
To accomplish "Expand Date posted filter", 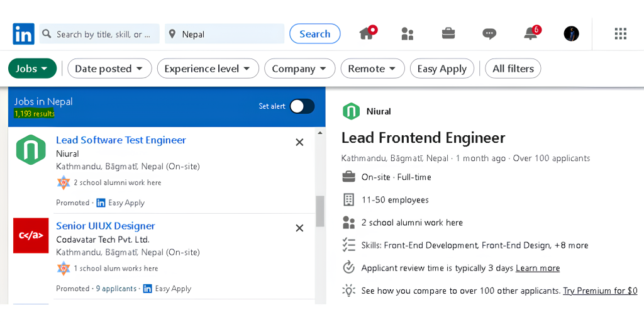I will (109, 69).
